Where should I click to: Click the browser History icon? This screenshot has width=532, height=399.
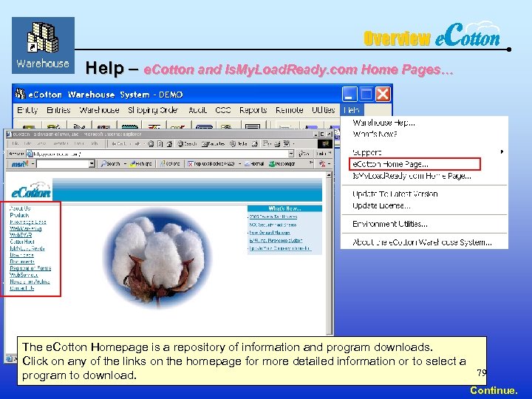point(254,144)
